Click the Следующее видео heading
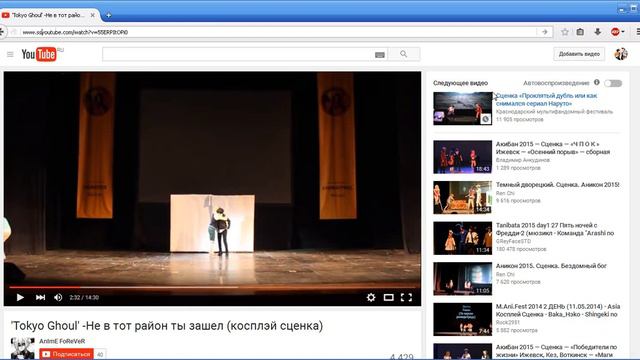The width and height of the screenshot is (640, 360). tap(460, 83)
